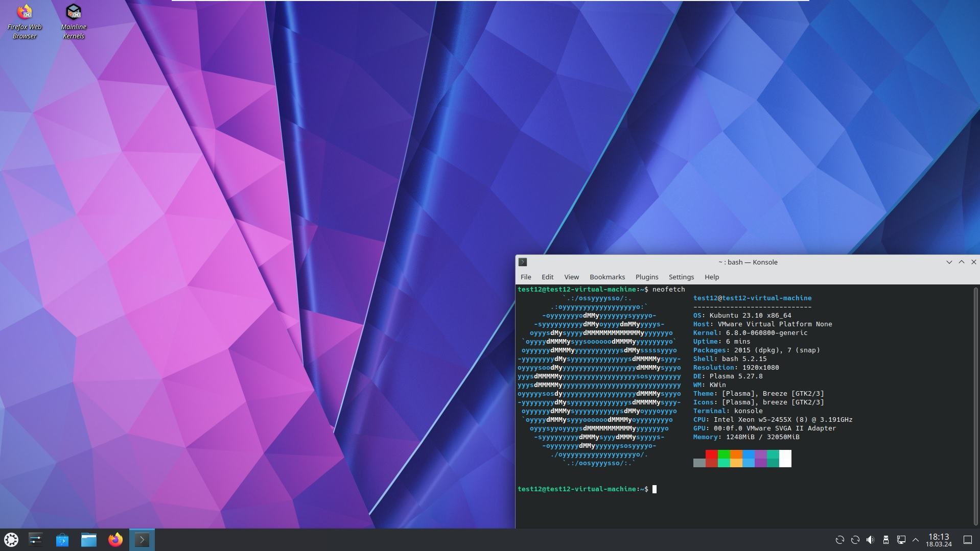Open Firefox Web Browser desktop shortcut

[x=25, y=21]
